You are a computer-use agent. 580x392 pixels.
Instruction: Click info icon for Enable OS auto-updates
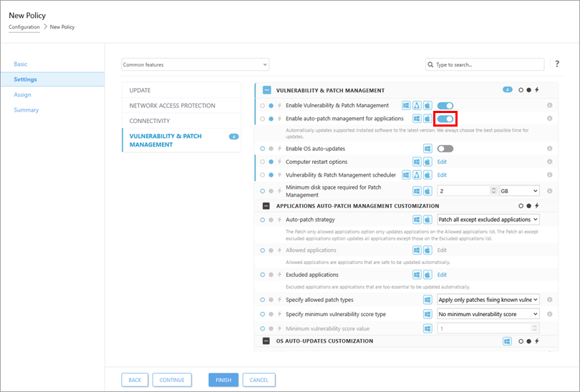[550, 149]
